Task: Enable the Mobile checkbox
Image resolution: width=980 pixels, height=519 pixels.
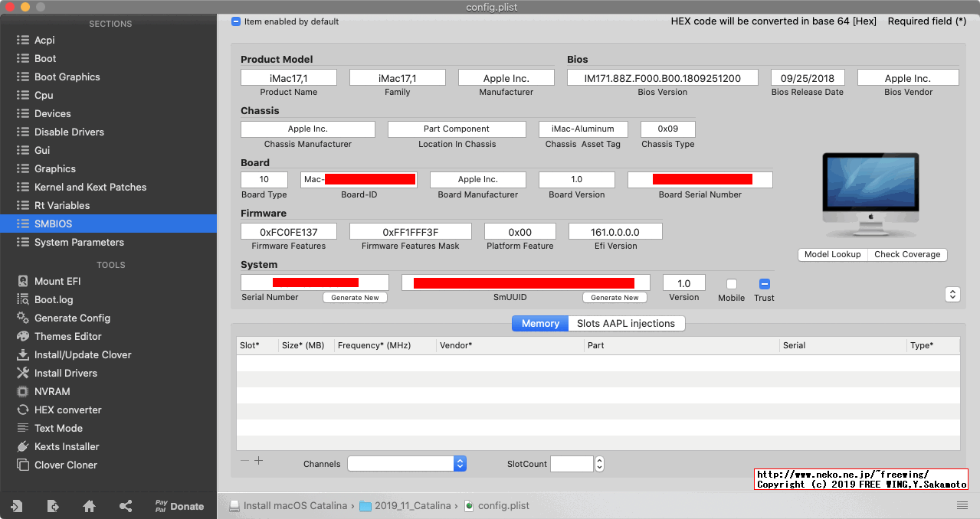Action: click(x=731, y=285)
